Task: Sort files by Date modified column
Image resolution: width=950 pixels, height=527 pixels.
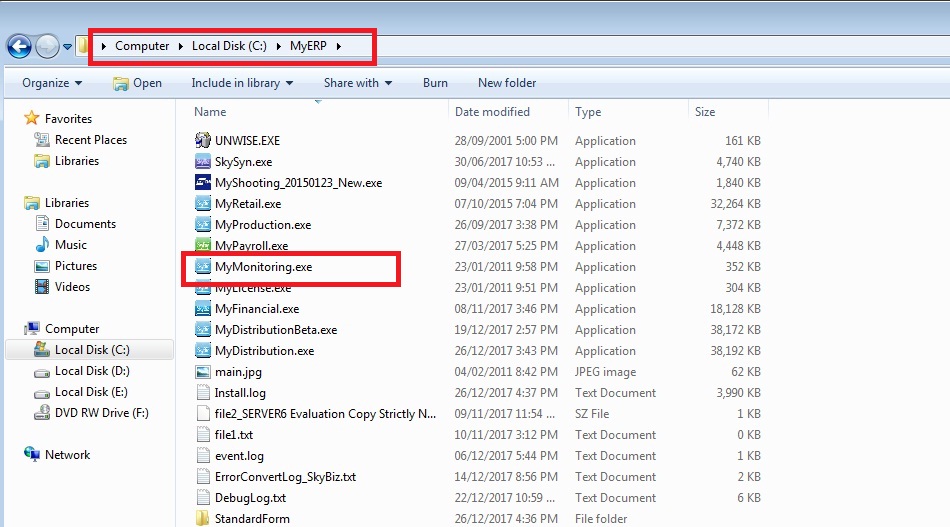Action: [492, 112]
